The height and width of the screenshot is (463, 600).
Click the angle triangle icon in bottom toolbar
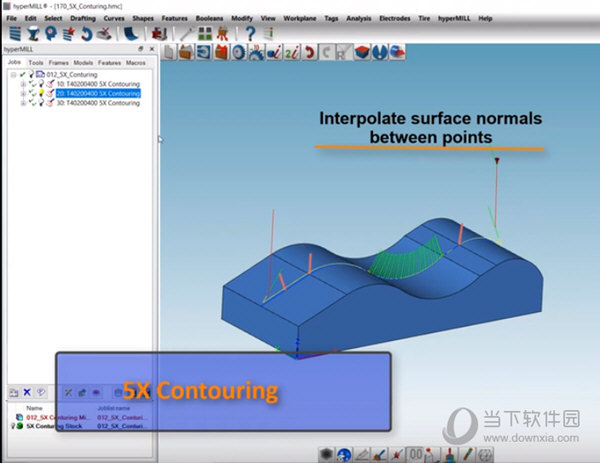(x=362, y=455)
